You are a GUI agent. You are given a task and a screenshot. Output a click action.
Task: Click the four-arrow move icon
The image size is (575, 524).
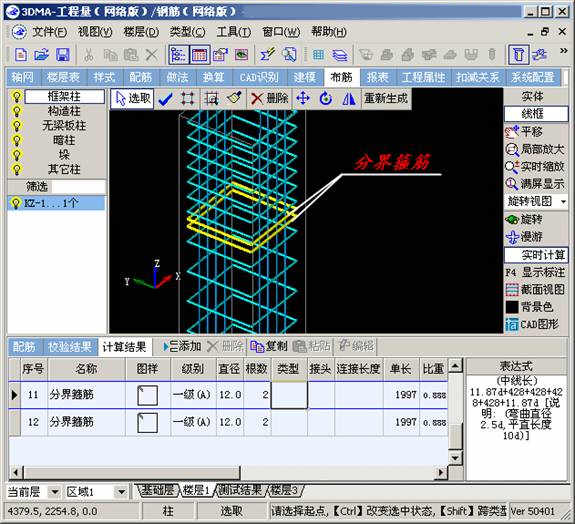click(303, 98)
